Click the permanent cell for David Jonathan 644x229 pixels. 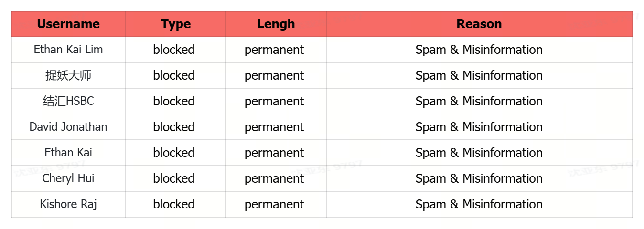[274, 127]
